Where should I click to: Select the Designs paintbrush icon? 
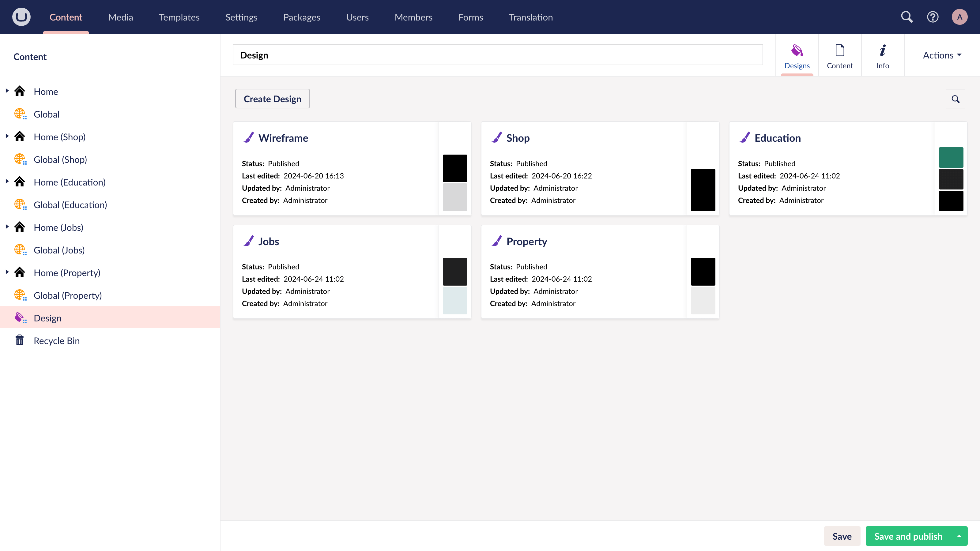coord(797,50)
